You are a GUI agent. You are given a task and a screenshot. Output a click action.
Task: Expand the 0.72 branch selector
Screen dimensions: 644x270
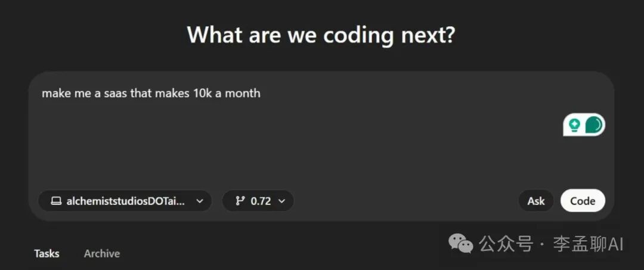tap(258, 201)
